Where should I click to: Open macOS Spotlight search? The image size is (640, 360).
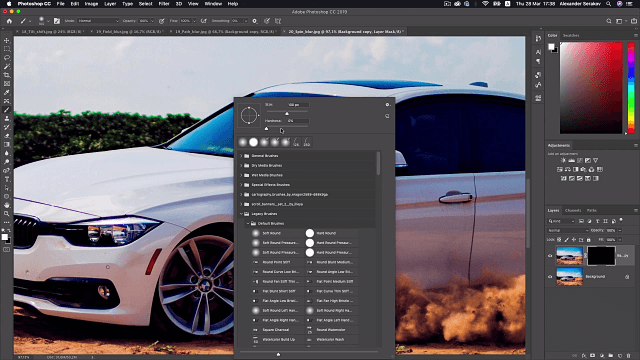[x=609, y=4]
